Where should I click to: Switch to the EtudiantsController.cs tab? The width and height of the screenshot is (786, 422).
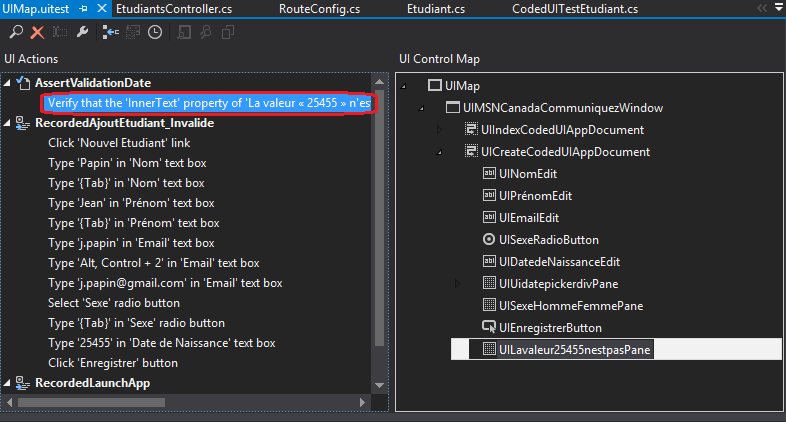(176, 9)
